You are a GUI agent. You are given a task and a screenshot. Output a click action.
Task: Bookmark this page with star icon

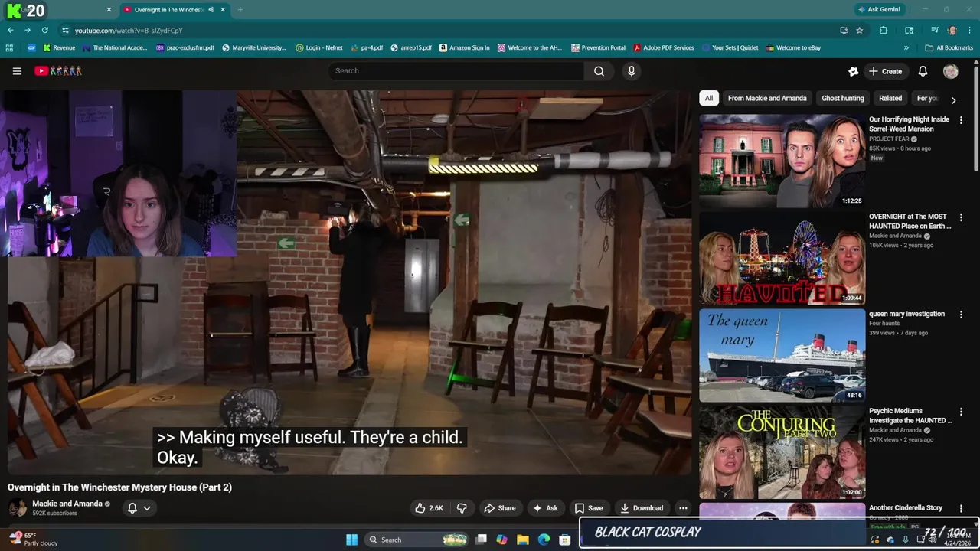(x=860, y=31)
